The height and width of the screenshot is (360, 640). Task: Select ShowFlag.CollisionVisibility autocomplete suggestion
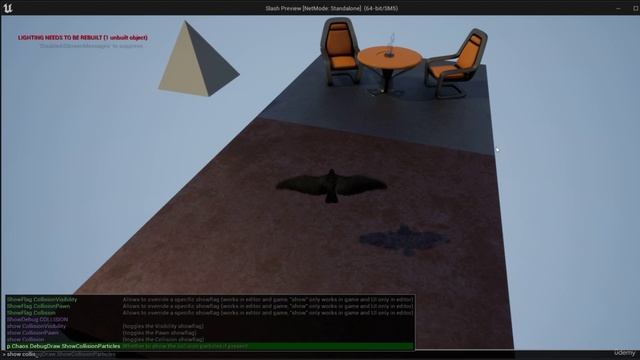tap(210, 299)
